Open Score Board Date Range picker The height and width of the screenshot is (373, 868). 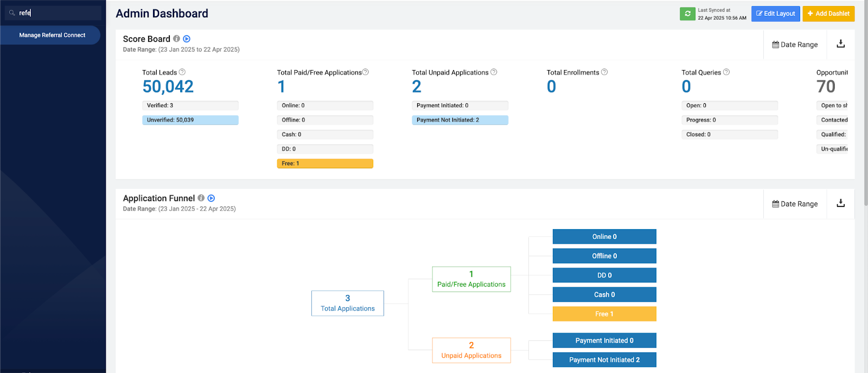tap(795, 45)
